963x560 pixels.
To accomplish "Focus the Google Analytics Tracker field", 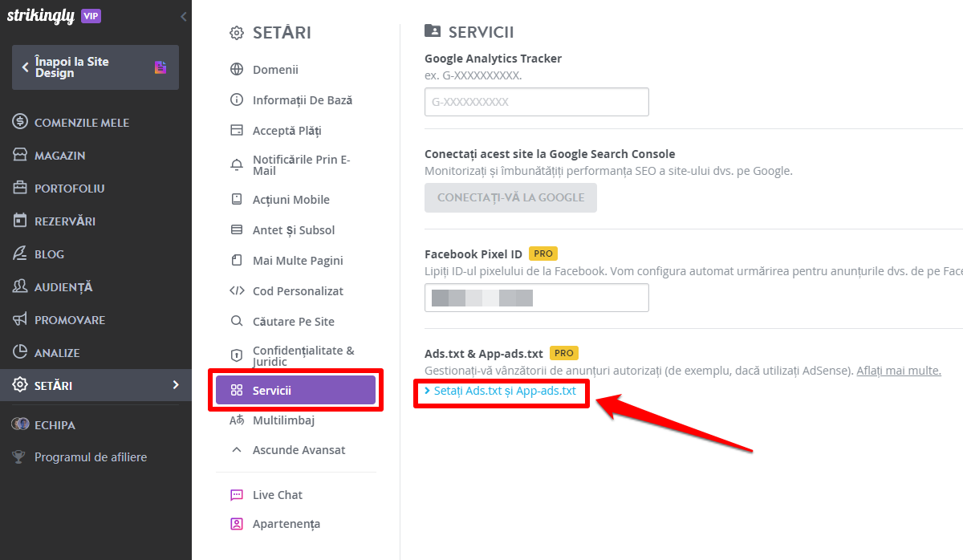I will (536, 102).
